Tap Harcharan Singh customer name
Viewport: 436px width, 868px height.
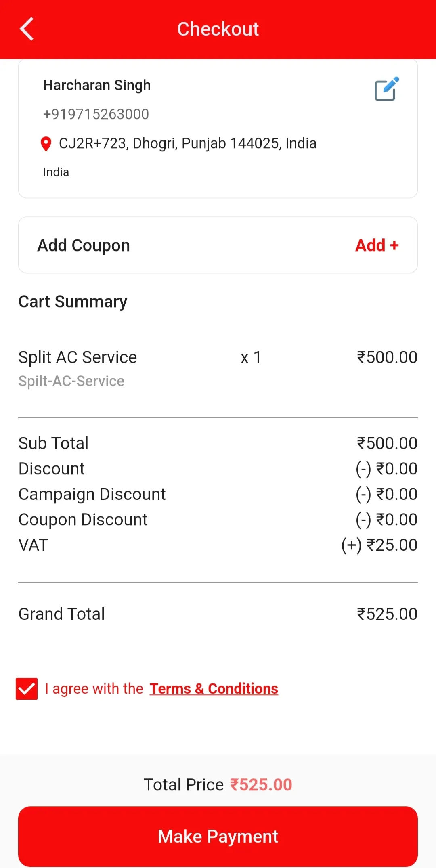97,86
